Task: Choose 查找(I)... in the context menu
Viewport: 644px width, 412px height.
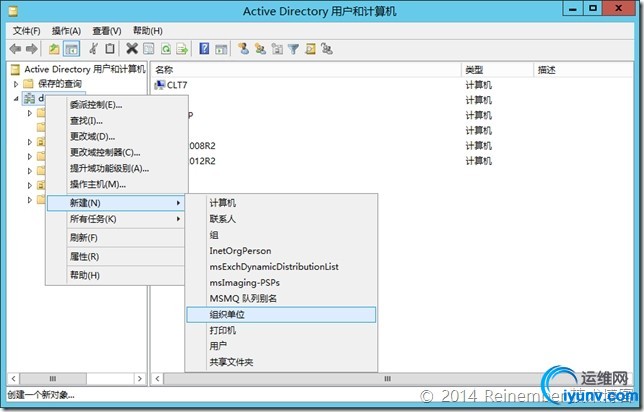Action: 117,121
